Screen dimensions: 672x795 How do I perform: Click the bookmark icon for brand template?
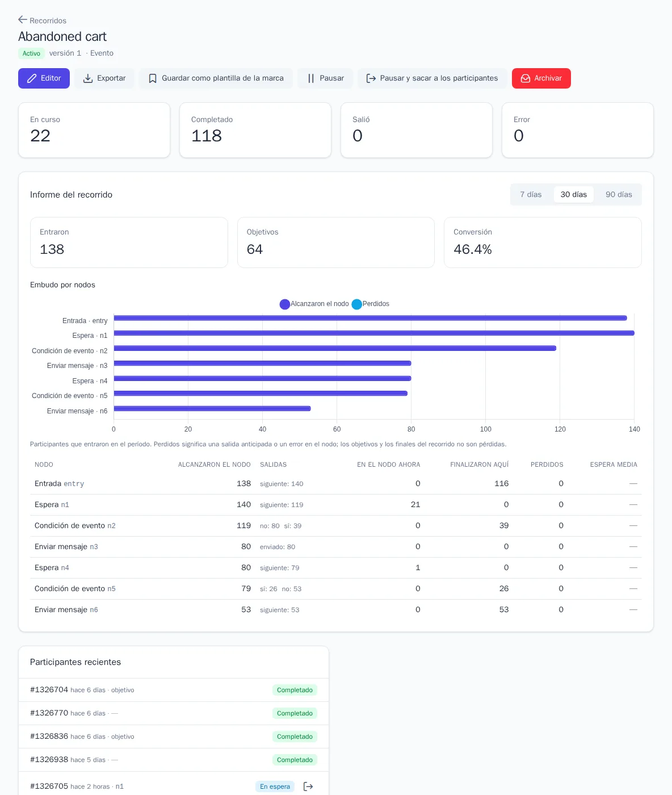(153, 78)
